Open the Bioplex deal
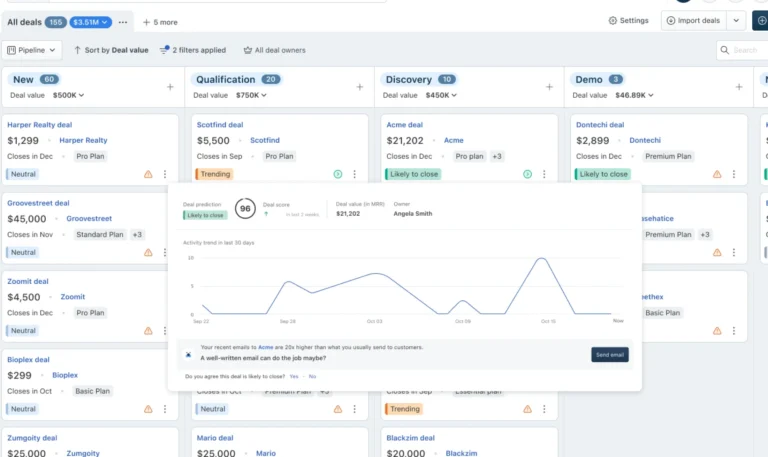 28,360
